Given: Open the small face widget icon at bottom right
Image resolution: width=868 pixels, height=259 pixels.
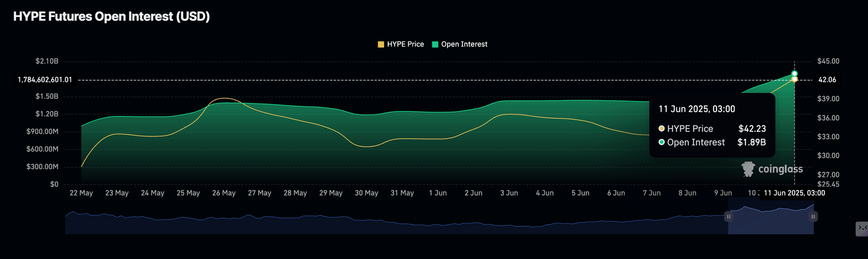Looking at the screenshot, I should pos(862,228).
